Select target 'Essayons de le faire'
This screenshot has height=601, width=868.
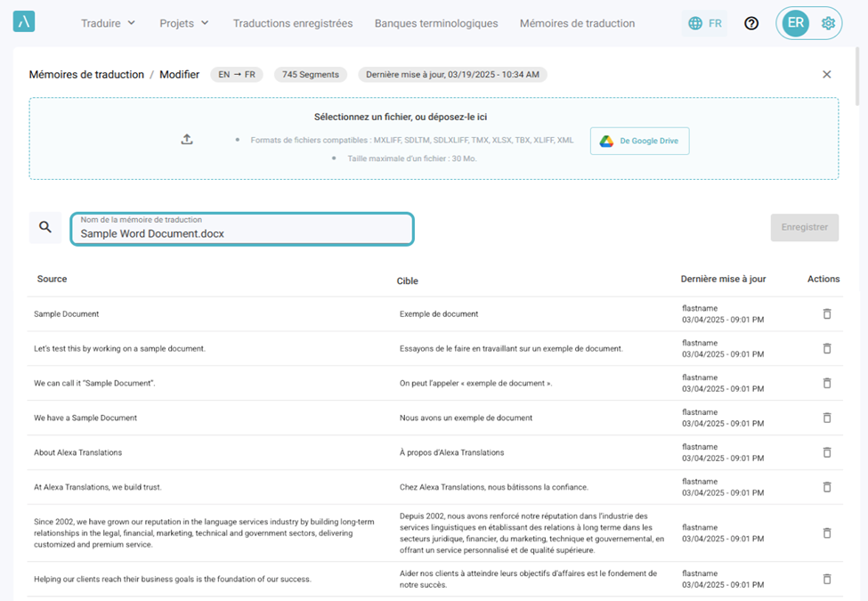(x=512, y=349)
